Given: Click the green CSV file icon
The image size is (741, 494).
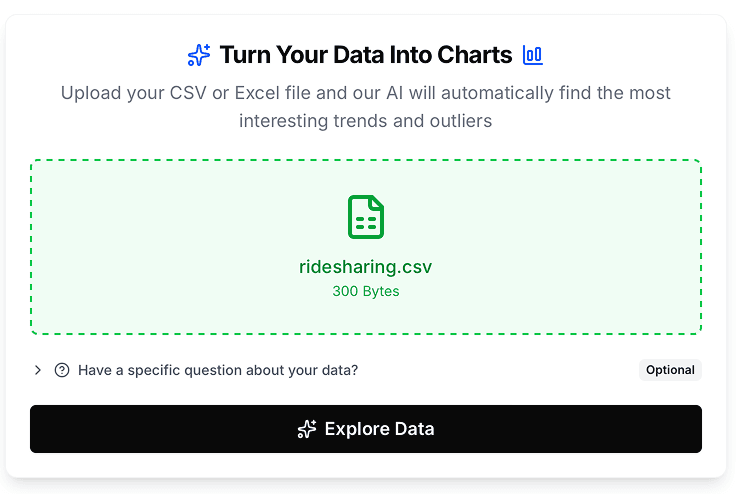Looking at the screenshot, I should click(x=366, y=217).
